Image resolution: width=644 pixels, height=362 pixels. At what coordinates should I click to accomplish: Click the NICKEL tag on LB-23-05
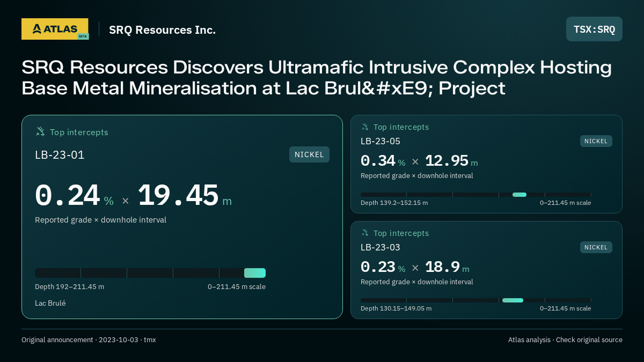coord(596,141)
